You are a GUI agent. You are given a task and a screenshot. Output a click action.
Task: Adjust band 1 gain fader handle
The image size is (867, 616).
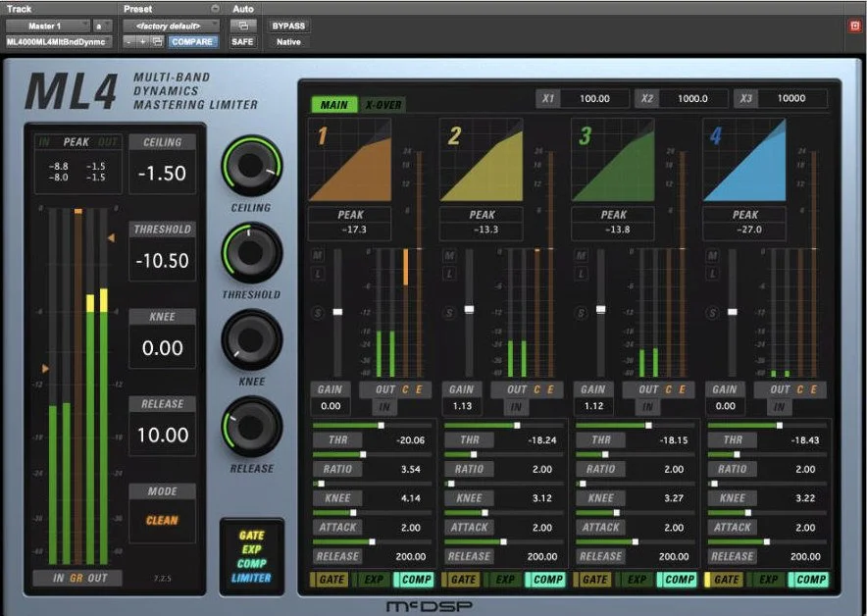pyautogui.click(x=337, y=312)
